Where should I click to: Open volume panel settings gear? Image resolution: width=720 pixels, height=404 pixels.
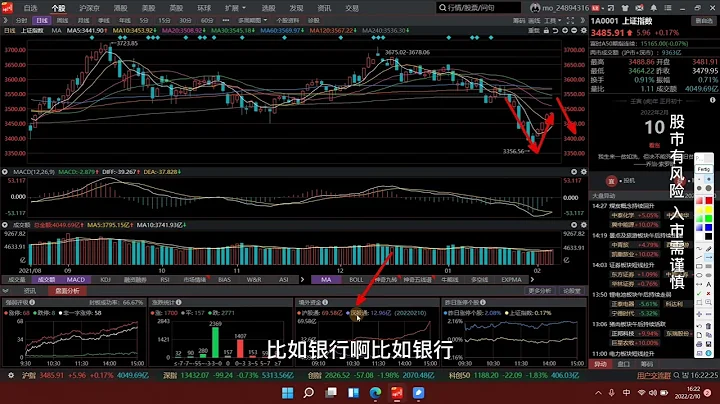click(584, 225)
